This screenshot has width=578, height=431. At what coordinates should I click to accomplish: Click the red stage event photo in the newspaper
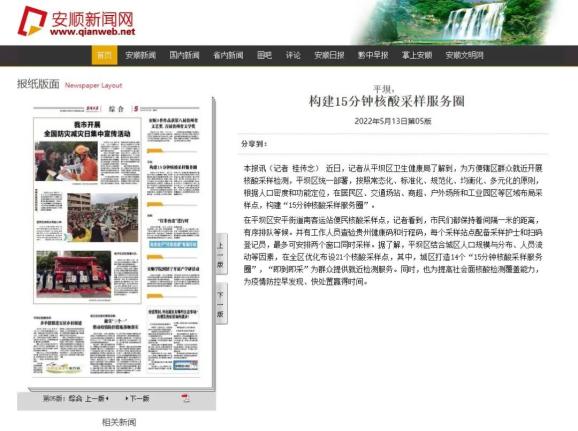74,274
